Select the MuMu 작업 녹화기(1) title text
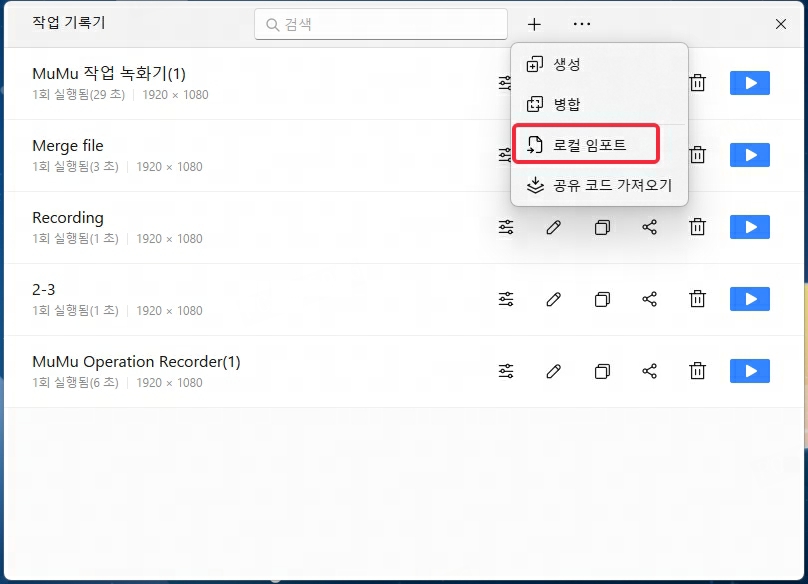This screenshot has height=584, width=808. coord(109,74)
